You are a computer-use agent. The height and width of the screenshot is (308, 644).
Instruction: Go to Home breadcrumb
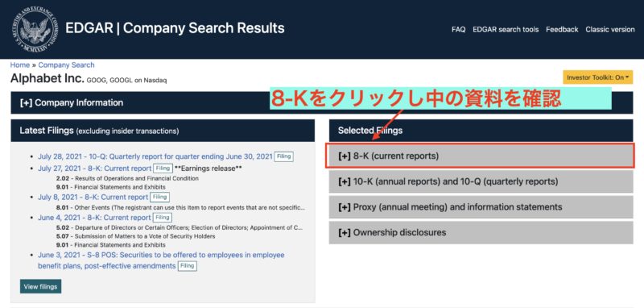point(20,65)
